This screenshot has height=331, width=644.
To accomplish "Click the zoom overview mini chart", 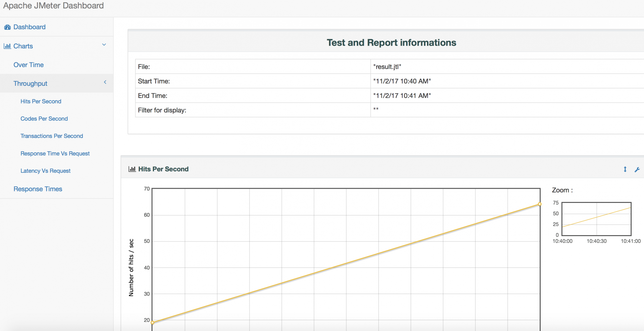I will [x=596, y=219].
